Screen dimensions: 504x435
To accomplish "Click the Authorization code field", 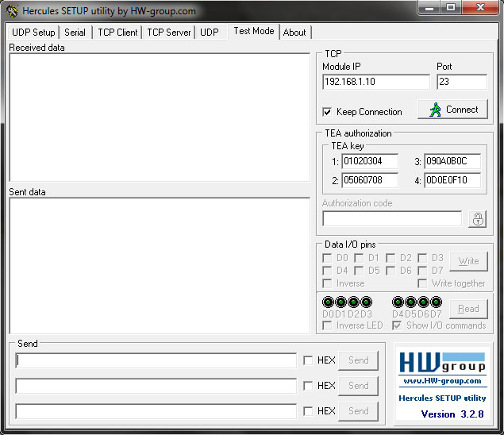I will (x=392, y=218).
